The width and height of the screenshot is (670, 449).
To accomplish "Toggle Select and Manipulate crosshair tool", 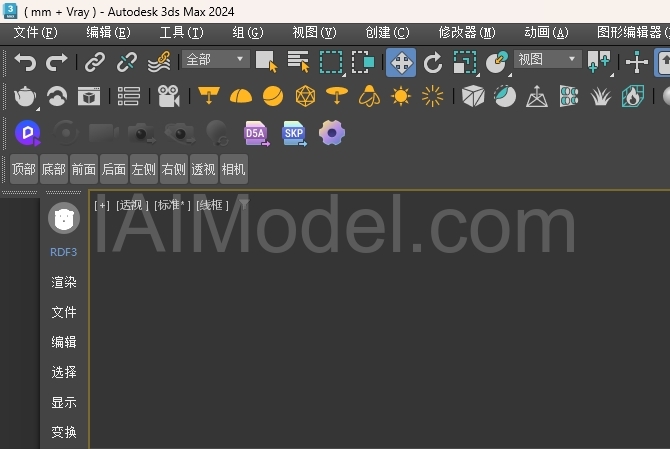I will coord(637,62).
